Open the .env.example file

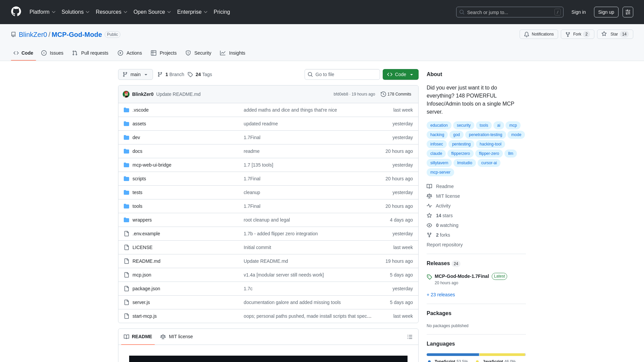[x=146, y=234]
